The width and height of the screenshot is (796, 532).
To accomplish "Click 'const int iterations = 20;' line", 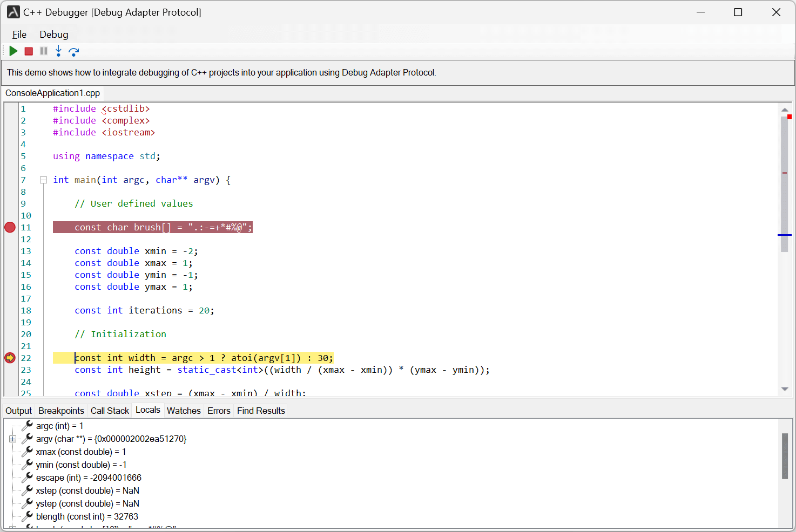I will point(145,311).
